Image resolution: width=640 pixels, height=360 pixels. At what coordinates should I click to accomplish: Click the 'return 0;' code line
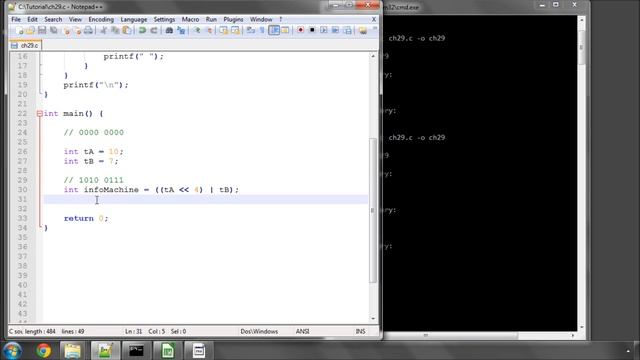(86, 218)
